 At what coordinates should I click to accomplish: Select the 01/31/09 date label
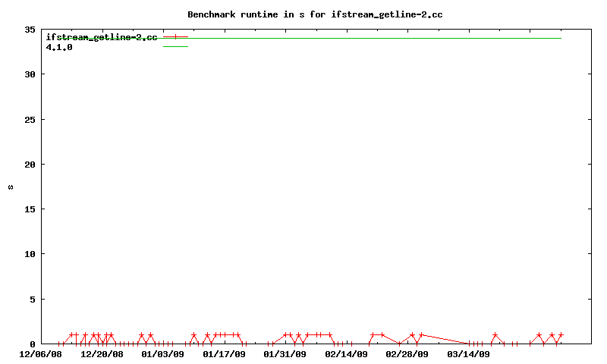(285, 354)
